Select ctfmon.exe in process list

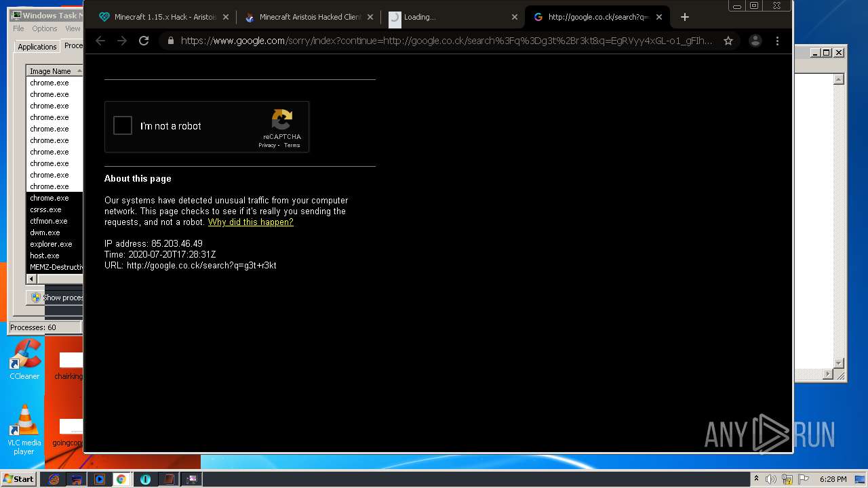click(x=54, y=221)
